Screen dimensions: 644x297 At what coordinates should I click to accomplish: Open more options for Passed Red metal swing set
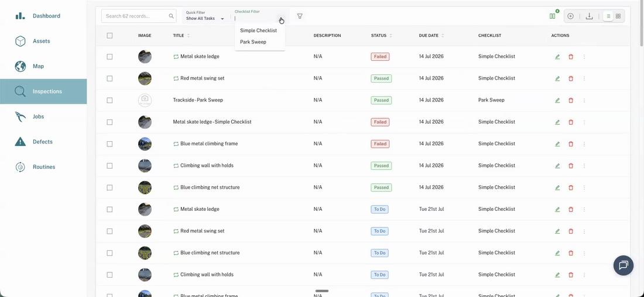coord(584,78)
